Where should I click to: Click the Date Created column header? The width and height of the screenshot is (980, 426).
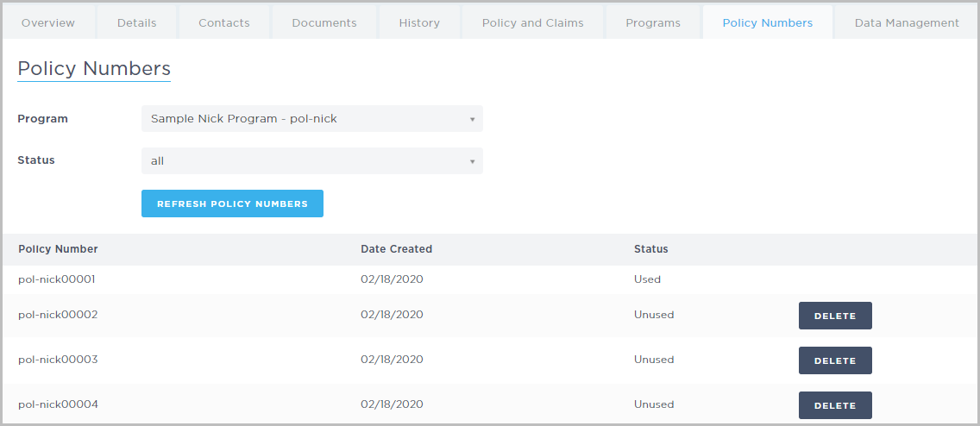coord(396,248)
